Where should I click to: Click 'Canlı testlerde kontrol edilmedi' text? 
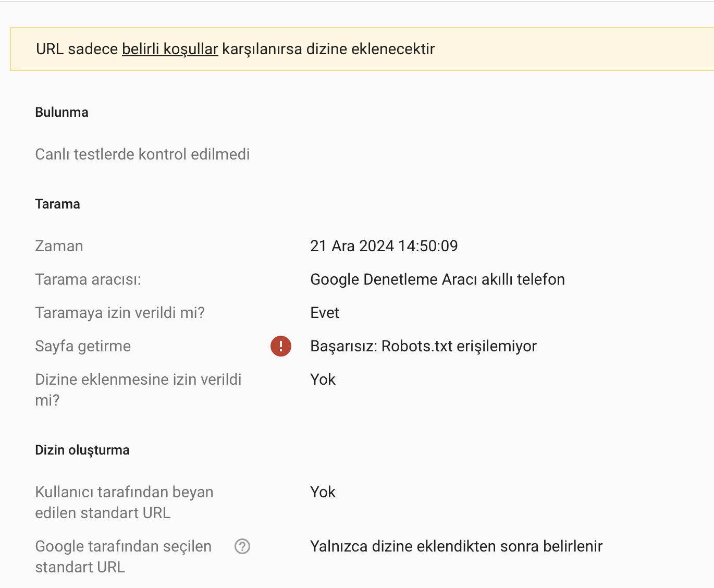[x=142, y=154]
